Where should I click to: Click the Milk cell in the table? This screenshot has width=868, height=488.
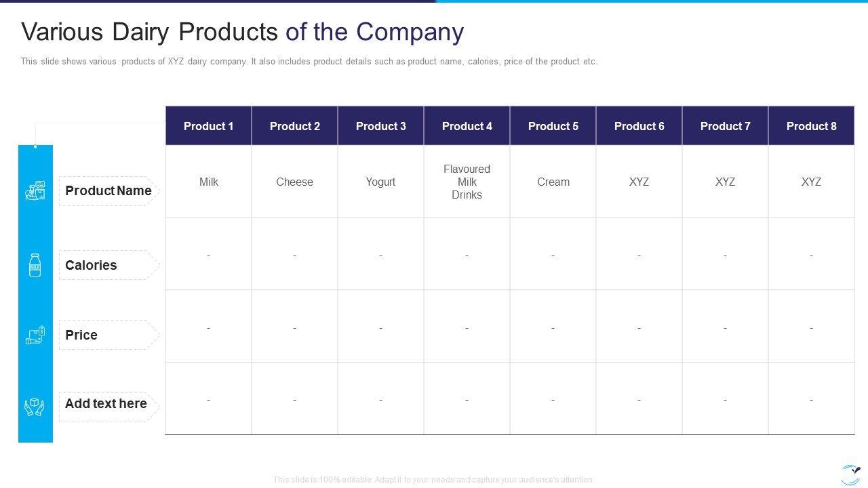click(x=208, y=182)
